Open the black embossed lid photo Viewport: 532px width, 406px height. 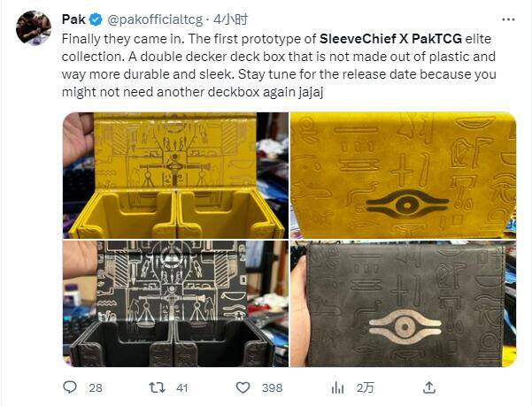403,303
